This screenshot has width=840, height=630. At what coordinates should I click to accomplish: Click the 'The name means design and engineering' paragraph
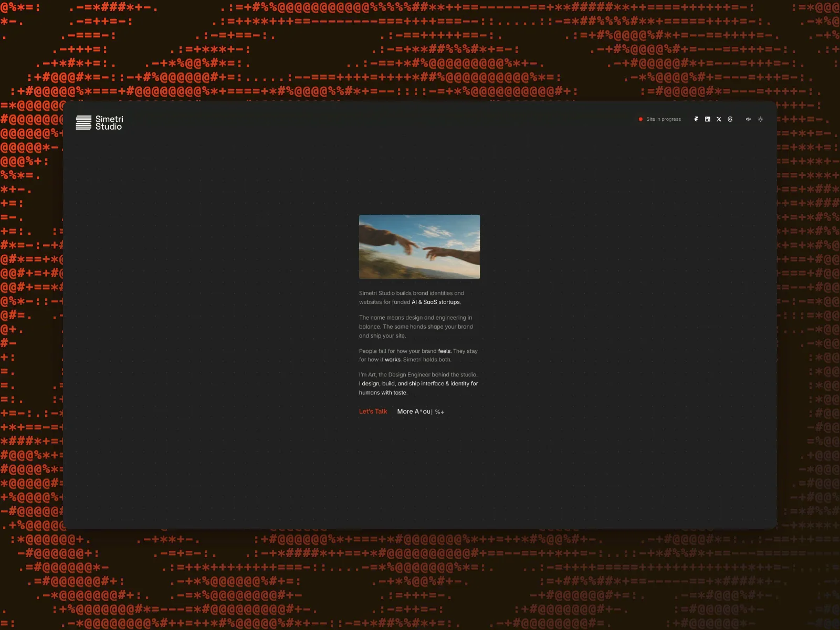click(x=416, y=327)
